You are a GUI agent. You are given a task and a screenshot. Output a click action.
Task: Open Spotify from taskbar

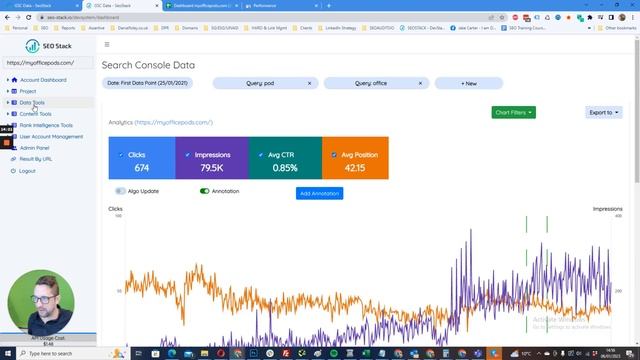(x=334, y=353)
